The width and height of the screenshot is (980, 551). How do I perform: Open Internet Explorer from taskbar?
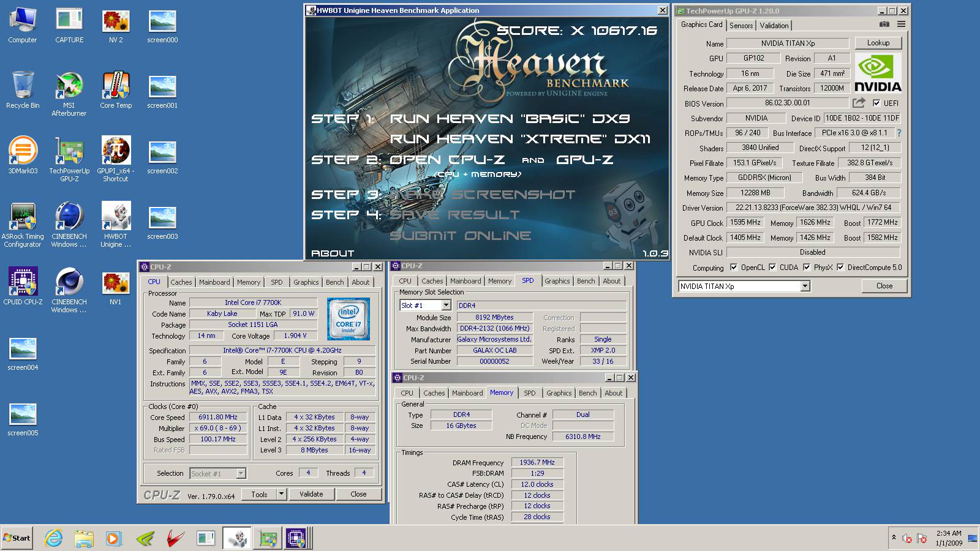tap(54, 538)
